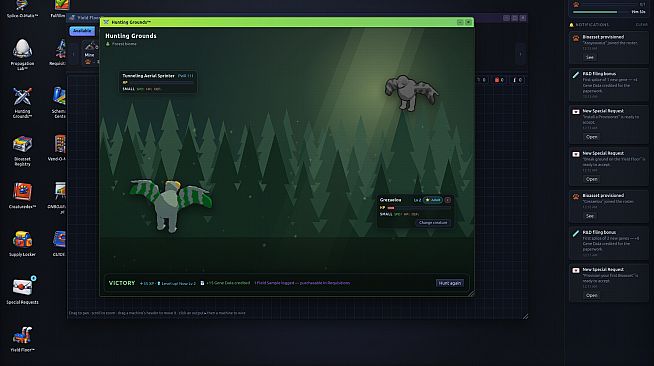Open the Yield Floor desktop icon
Viewport: 654px width, 366px height.
pos(22,335)
